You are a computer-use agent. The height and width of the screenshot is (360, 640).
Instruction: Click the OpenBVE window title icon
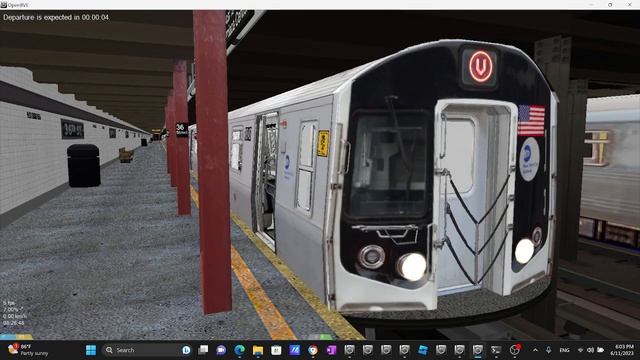point(4,5)
